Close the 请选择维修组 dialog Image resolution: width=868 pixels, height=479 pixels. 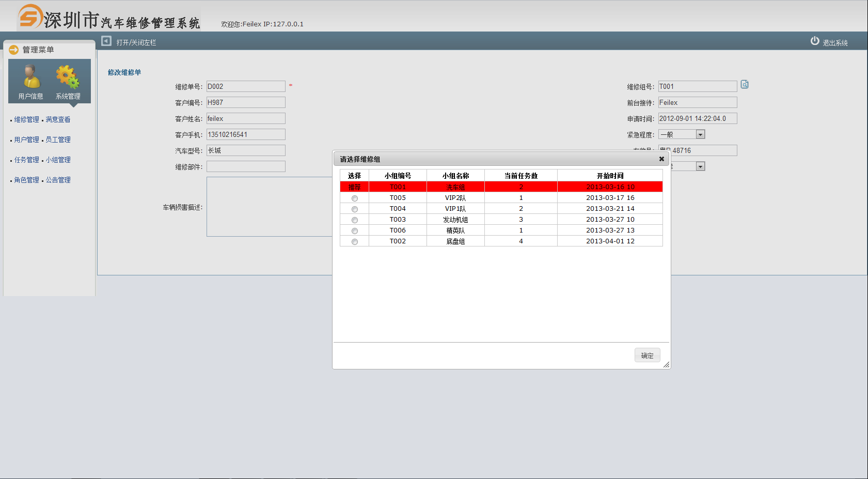click(x=661, y=159)
